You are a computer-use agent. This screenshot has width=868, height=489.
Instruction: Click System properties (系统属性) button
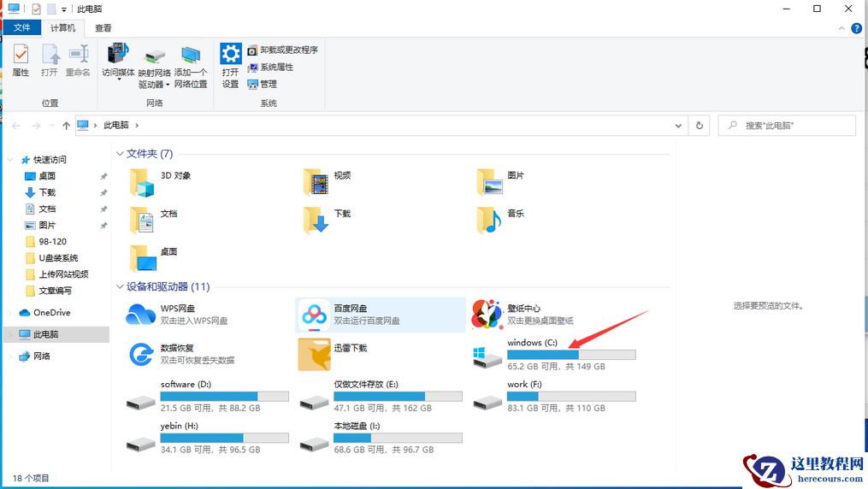[271, 67]
